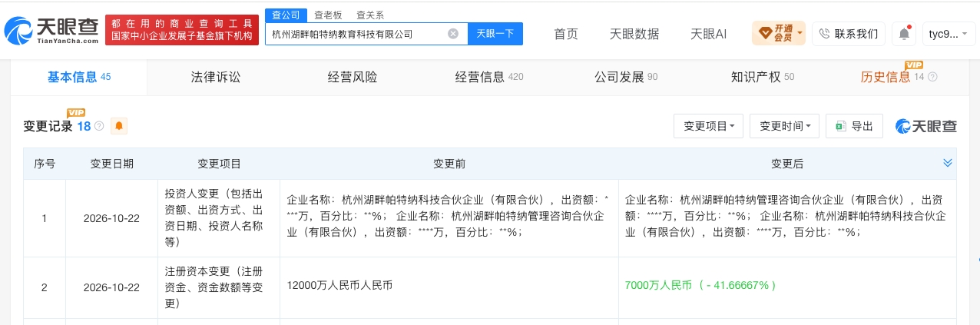Screen dimensions: 980x325
Task: Collapse table with blue double chevron
Action: [x=948, y=163]
